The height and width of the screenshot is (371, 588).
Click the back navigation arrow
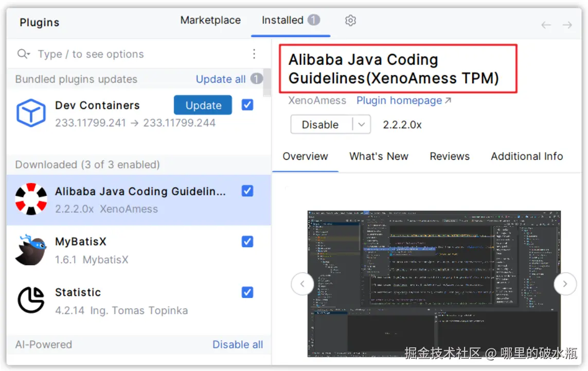(546, 25)
